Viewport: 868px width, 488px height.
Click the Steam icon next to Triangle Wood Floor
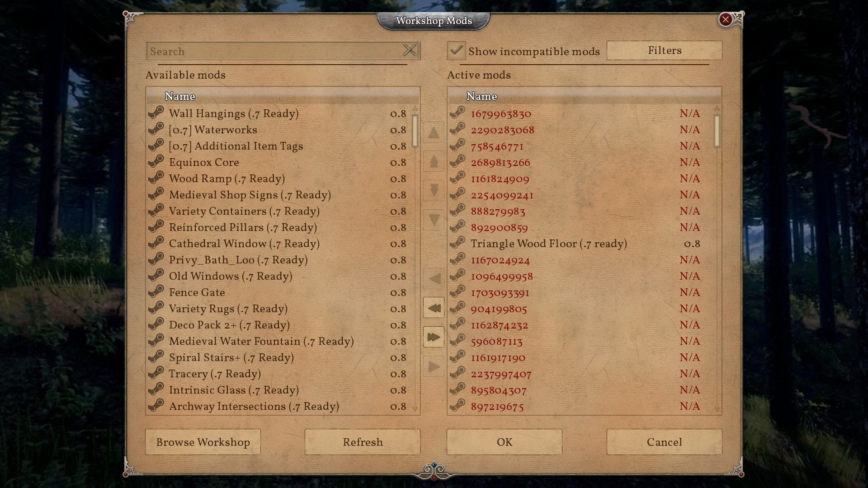click(458, 244)
